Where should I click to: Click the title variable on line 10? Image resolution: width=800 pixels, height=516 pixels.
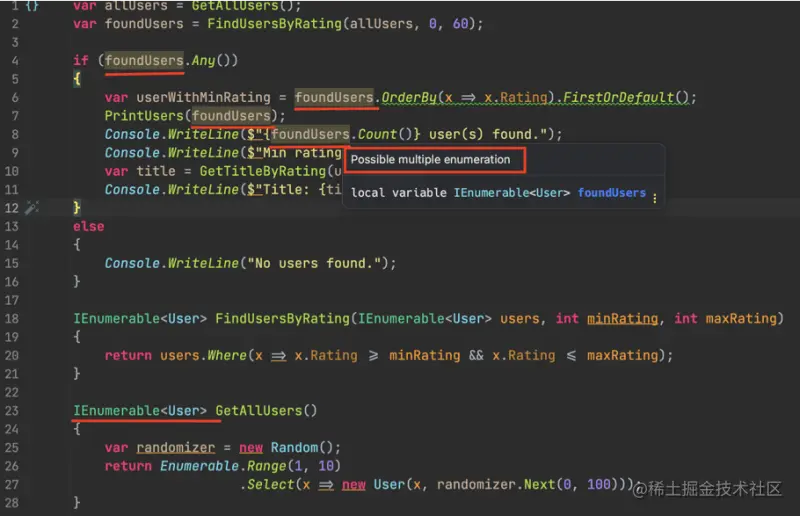click(x=156, y=171)
